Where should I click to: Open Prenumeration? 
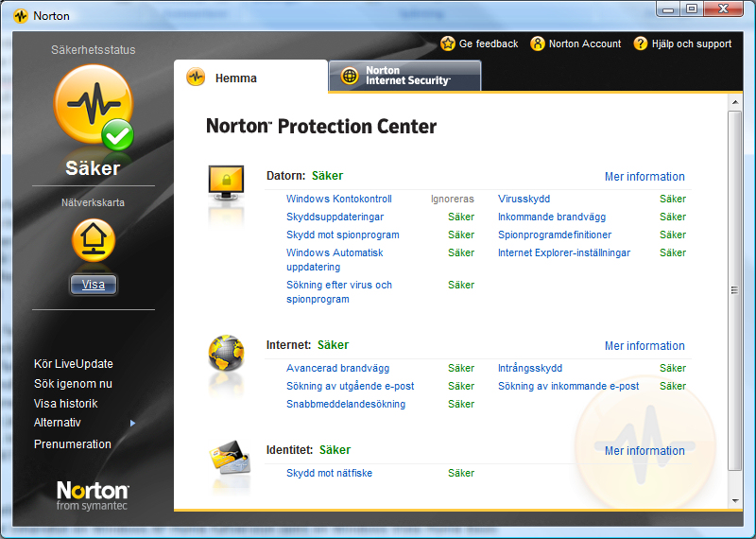73,443
